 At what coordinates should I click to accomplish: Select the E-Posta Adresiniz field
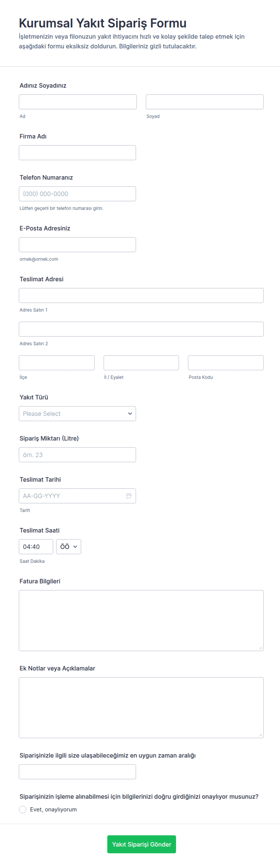pyautogui.click(x=77, y=245)
